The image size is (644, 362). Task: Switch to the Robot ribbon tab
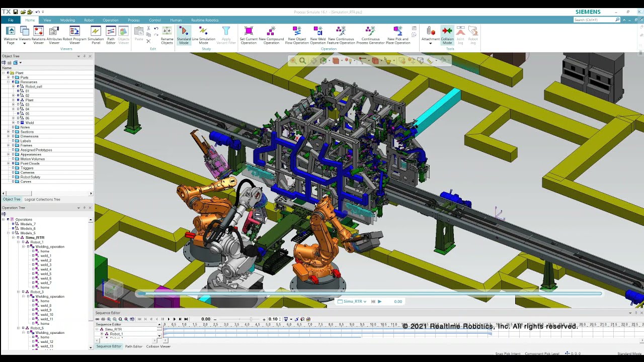pos(89,20)
